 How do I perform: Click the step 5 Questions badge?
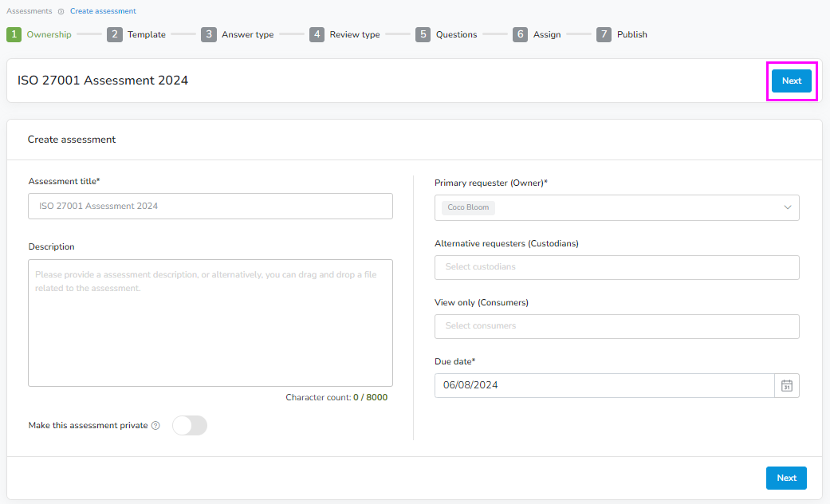[x=423, y=34]
